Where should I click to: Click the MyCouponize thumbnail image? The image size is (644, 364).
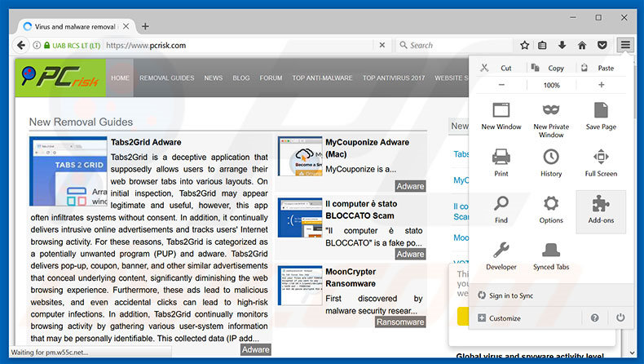click(x=300, y=157)
